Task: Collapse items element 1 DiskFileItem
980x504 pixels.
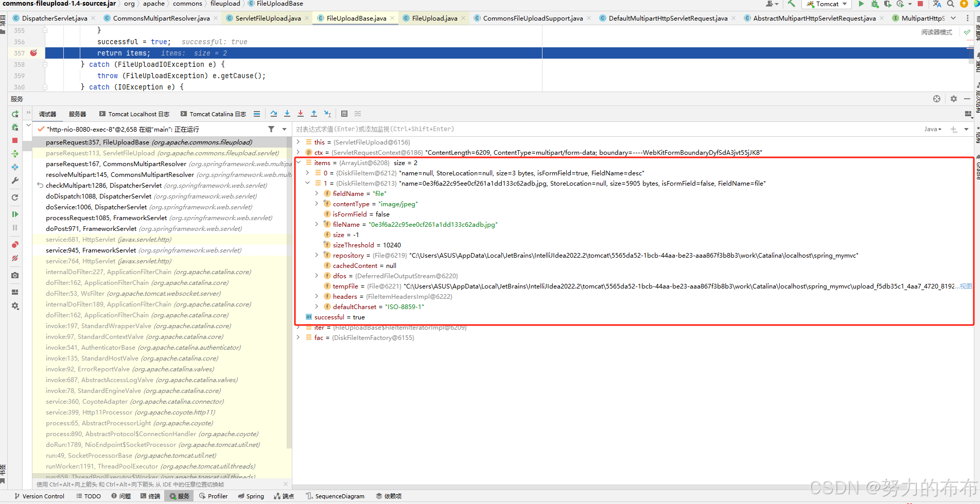Action: pos(308,183)
